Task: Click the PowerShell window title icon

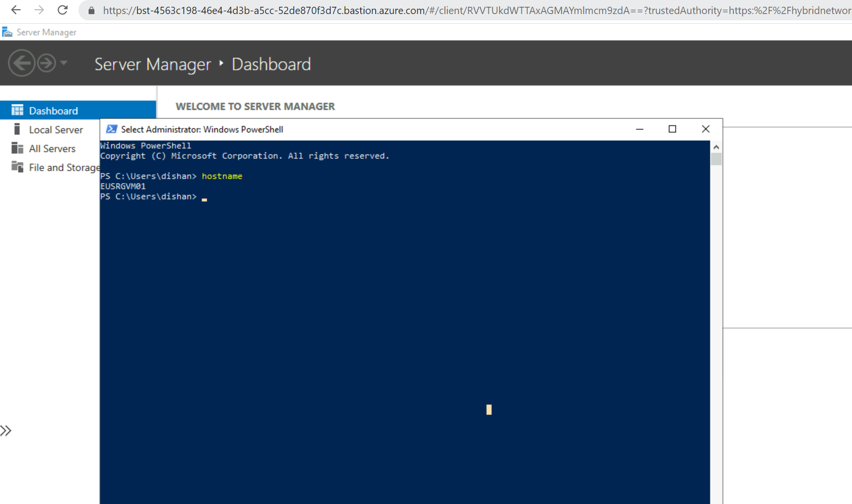Action: [111, 129]
